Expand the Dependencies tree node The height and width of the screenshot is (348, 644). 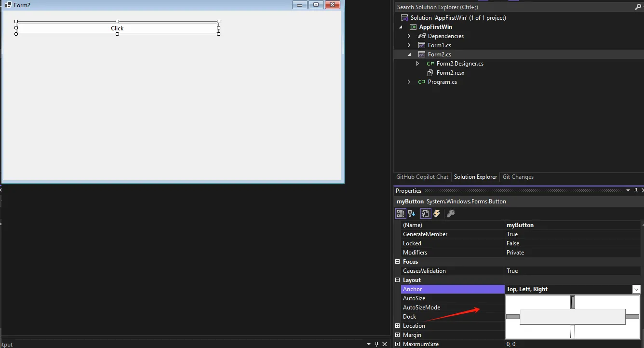point(409,36)
